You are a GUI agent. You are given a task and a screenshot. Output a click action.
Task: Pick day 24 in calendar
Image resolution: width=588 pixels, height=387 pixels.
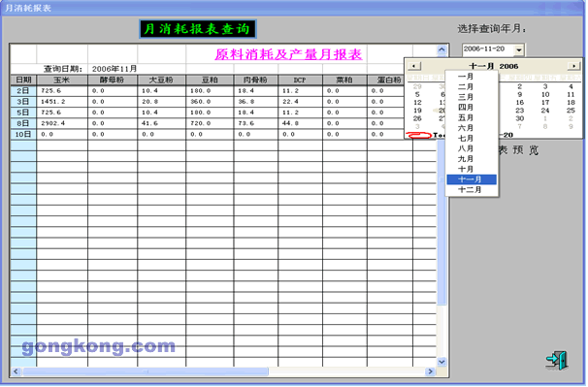tap(545, 111)
